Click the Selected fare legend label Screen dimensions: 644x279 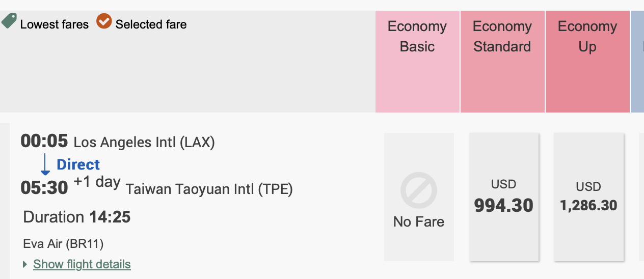click(x=151, y=24)
